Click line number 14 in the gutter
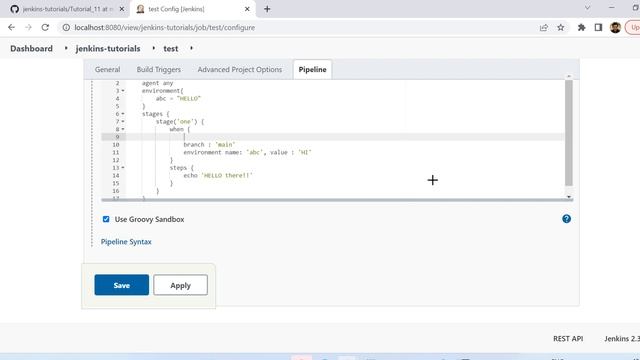The width and height of the screenshot is (640, 360). (116, 176)
